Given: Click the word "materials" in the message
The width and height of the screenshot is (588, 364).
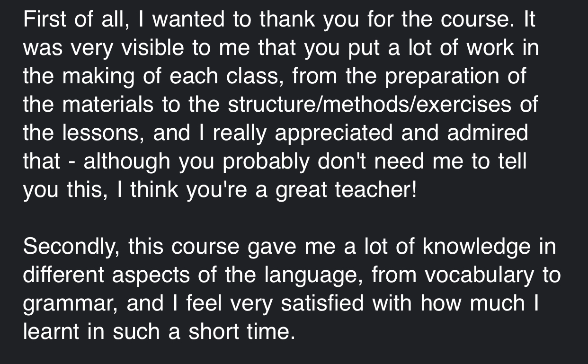Looking at the screenshot, I should point(108,104).
